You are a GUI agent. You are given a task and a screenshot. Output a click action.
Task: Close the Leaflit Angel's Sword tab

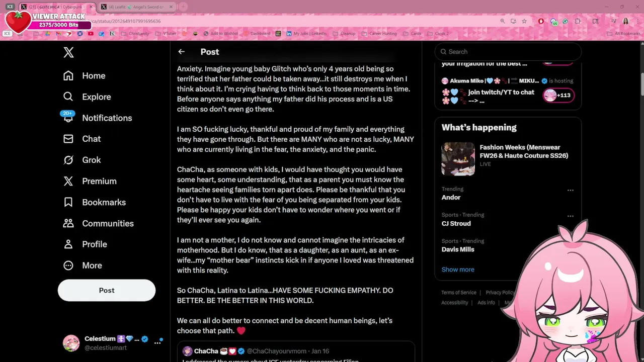point(171,7)
